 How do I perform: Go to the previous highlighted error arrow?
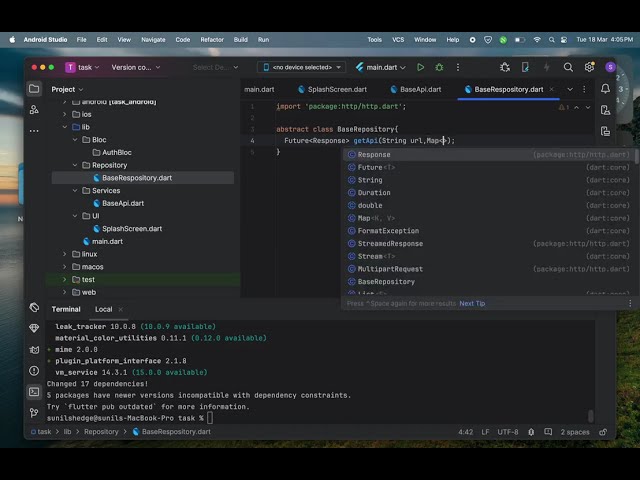576,107
